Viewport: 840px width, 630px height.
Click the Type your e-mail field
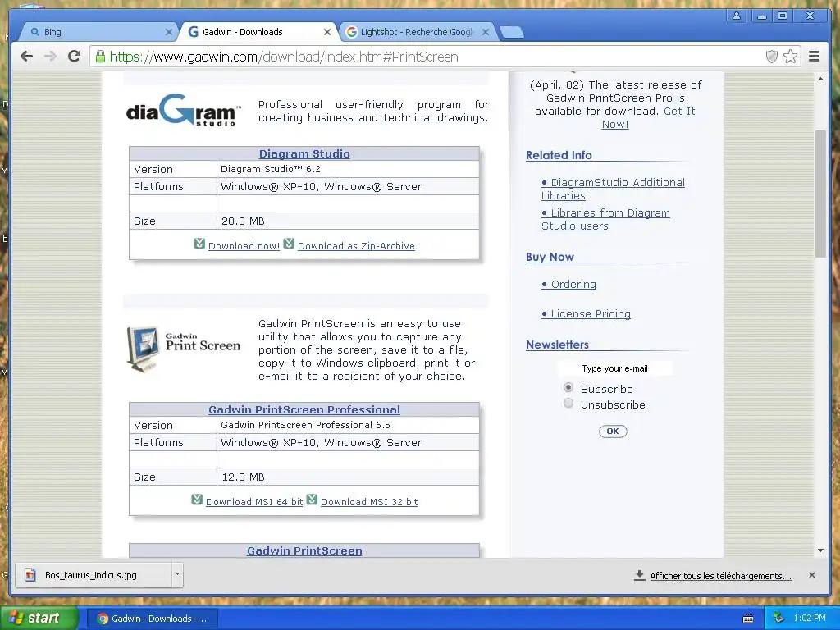click(614, 368)
